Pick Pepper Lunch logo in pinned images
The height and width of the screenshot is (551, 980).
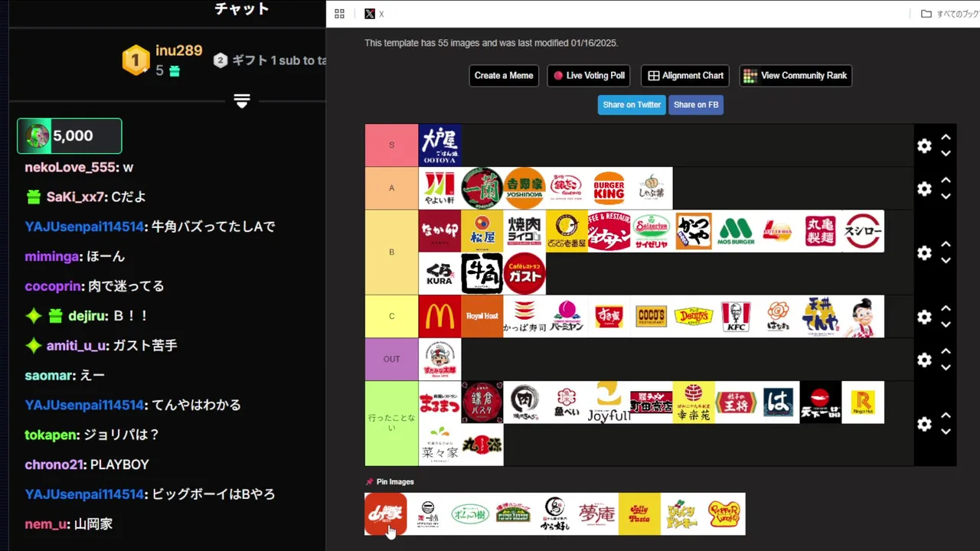pos(724,514)
